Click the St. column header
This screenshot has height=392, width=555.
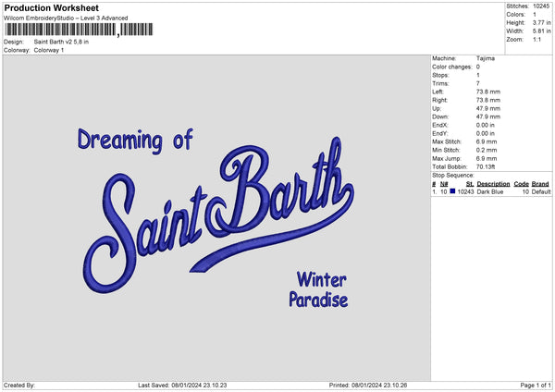469,184
